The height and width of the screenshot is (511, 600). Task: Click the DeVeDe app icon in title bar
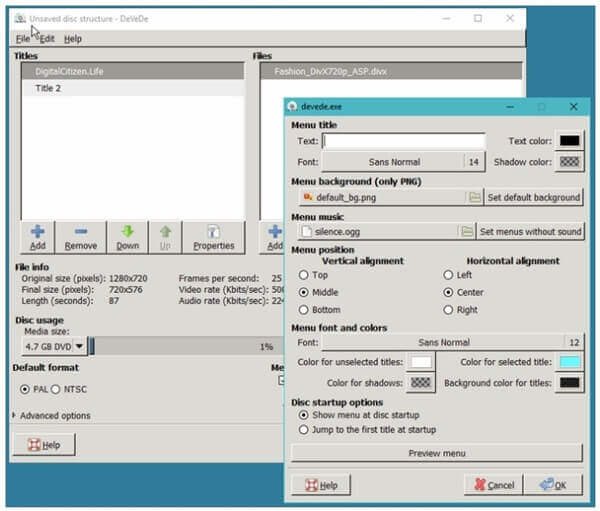tap(20, 18)
